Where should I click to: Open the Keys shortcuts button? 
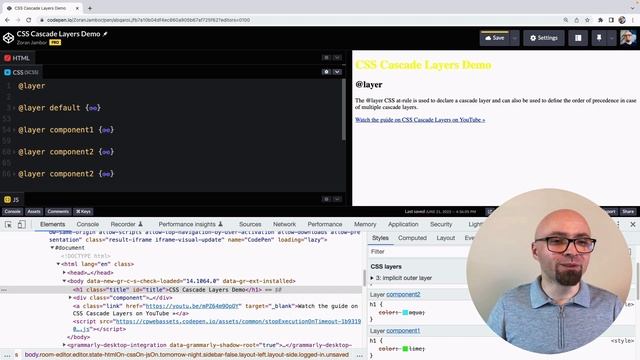point(83,211)
